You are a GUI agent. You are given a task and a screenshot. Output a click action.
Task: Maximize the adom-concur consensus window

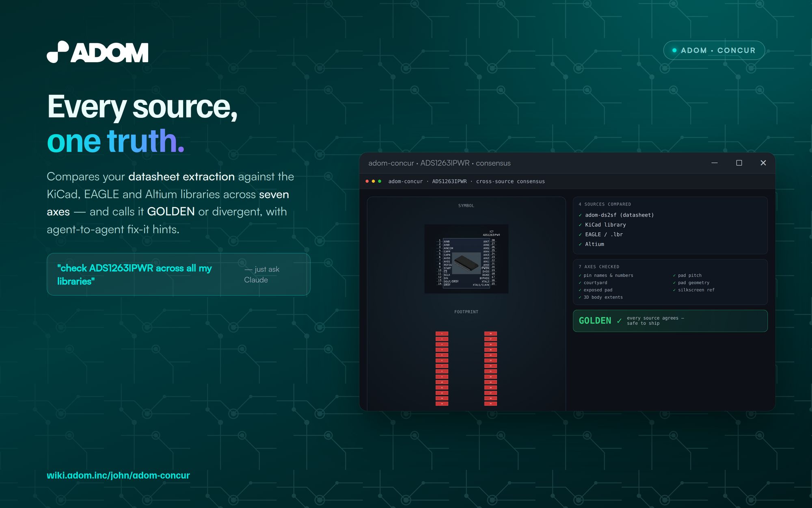[739, 163]
